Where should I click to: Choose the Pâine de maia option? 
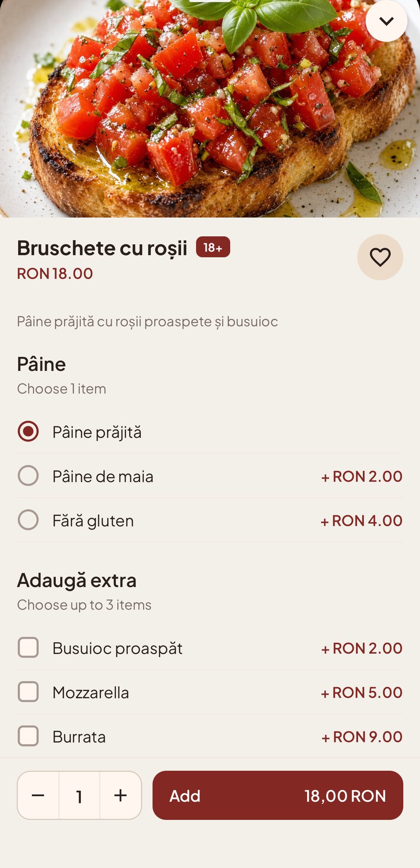coord(210,476)
